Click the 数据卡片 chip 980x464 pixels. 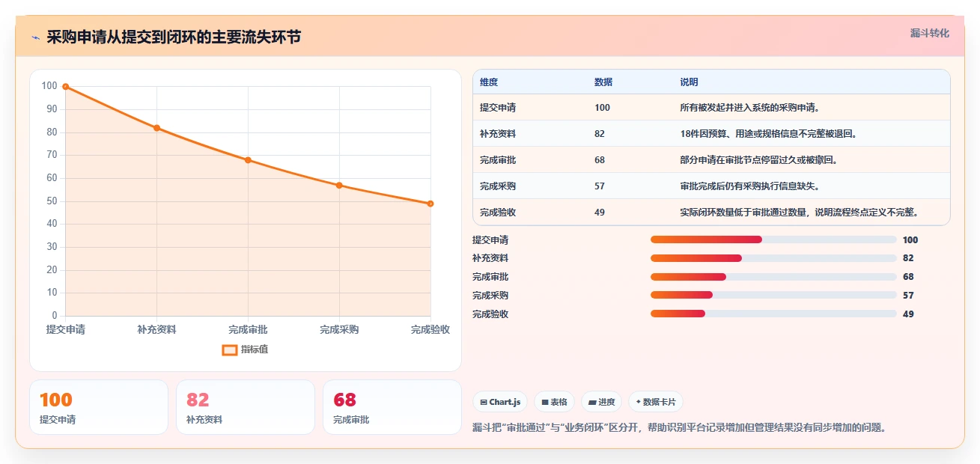click(656, 402)
